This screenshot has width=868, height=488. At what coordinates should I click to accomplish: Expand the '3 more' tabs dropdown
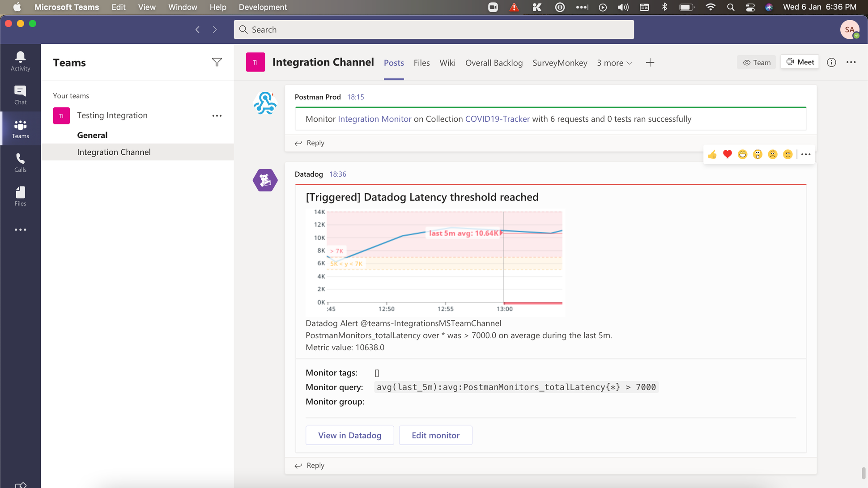613,63
